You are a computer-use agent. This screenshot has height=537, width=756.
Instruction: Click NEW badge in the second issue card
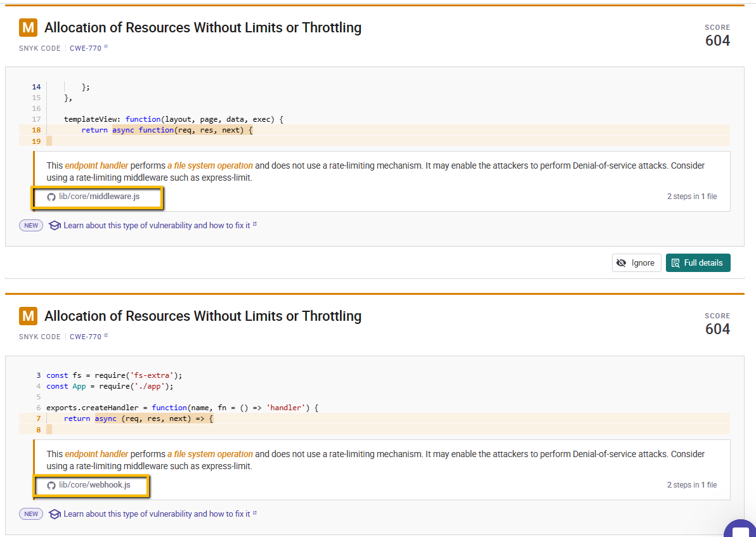coord(31,514)
